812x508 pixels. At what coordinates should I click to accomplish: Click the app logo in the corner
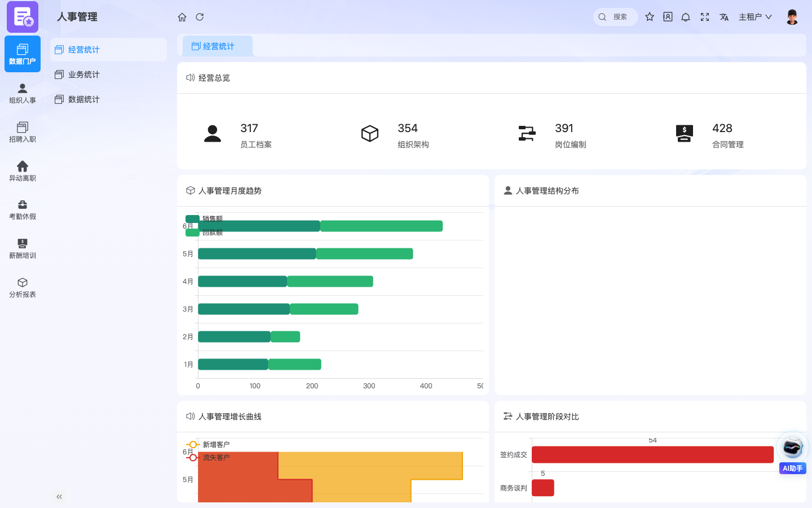point(23,17)
